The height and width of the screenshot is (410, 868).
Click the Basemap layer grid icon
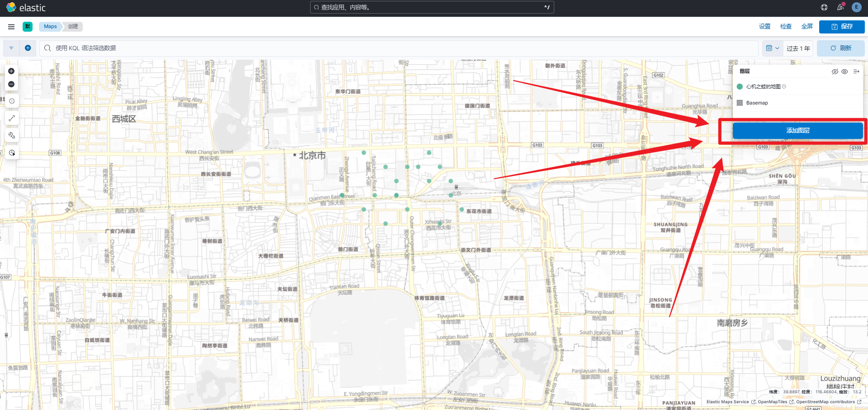(740, 103)
